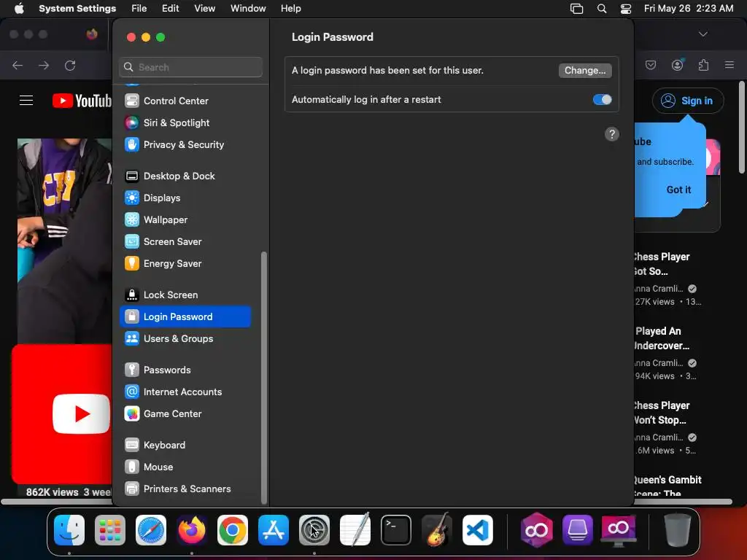747x560 pixels.
Task: Launch GarageBand from the Dock
Action: pos(437,530)
